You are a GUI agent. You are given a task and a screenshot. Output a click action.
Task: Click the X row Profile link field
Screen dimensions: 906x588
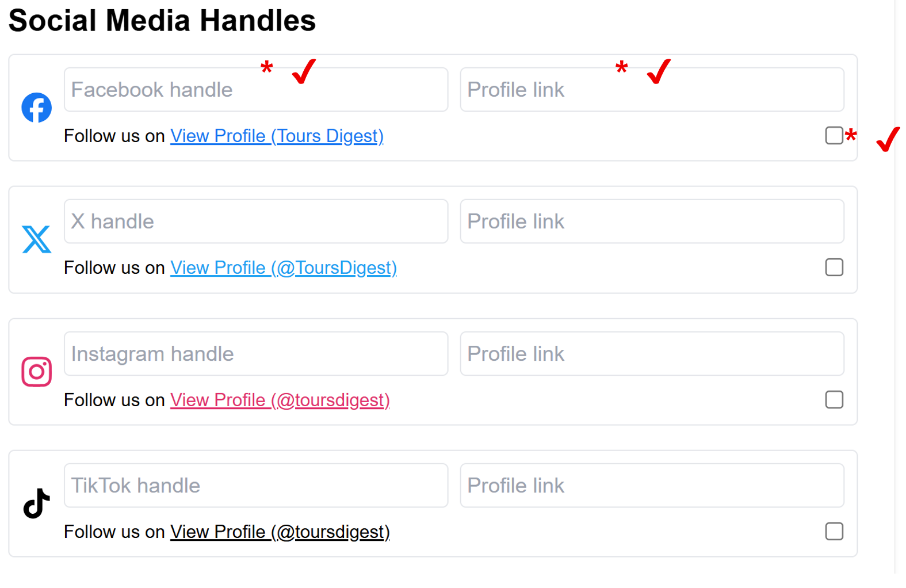pyautogui.click(x=652, y=222)
